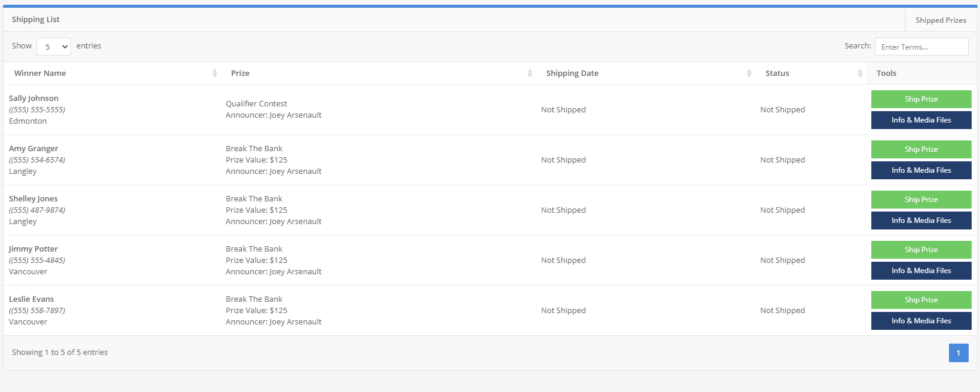Open Info & Media Files for Sally Johnson
This screenshot has width=980, height=392.
tap(920, 120)
